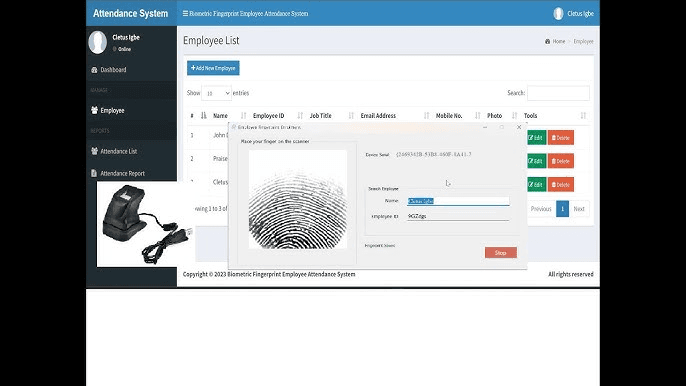686x386 pixels.
Task: Click Add New Employee button
Action: click(213, 68)
